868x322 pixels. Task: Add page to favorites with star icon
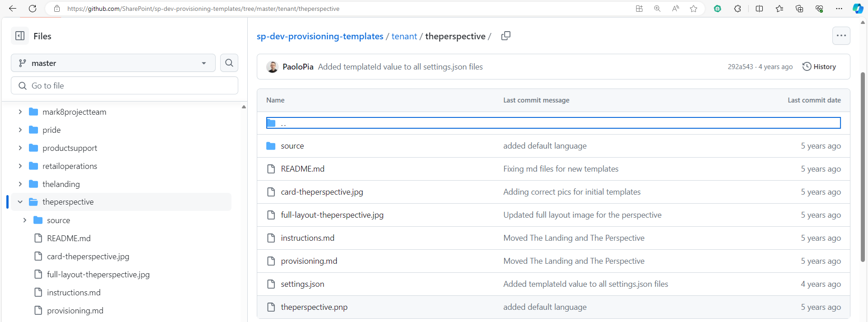click(693, 9)
